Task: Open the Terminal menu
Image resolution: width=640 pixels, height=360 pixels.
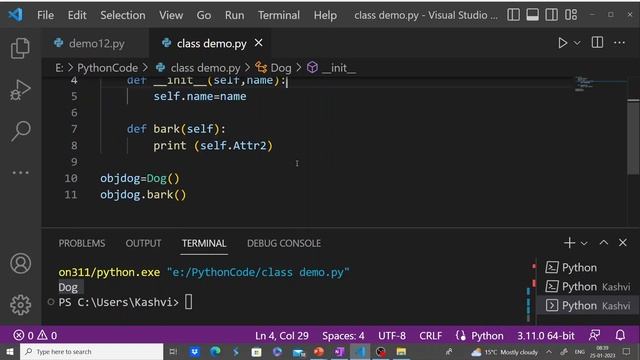Action: [x=279, y=16]
